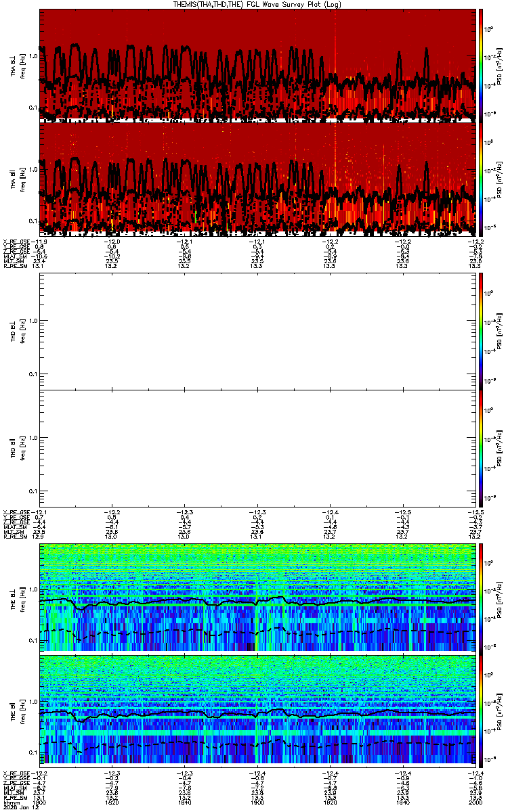Viewport: 508px width, 812px height.
Task: Click the 'THD B|| freq [Hz]' axis label
Action: (x=18, y=447)
